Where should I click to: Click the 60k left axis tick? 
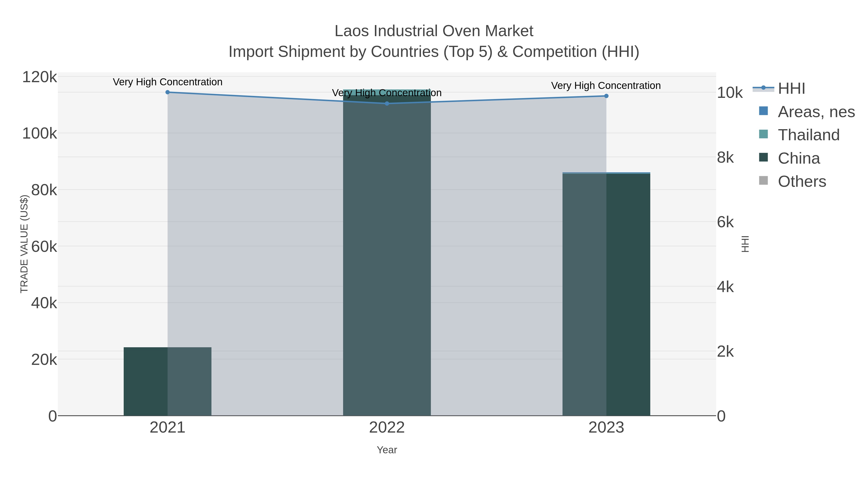click(44, 247)
